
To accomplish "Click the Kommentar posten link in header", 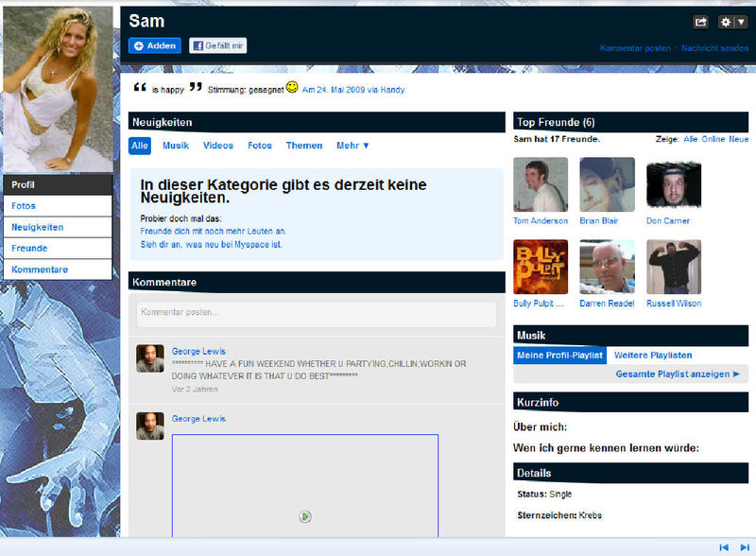I will (x=635, y=48).
